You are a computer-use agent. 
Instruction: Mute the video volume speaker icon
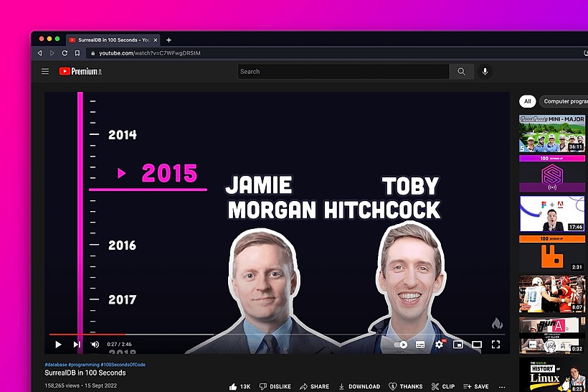coord(95,345)
